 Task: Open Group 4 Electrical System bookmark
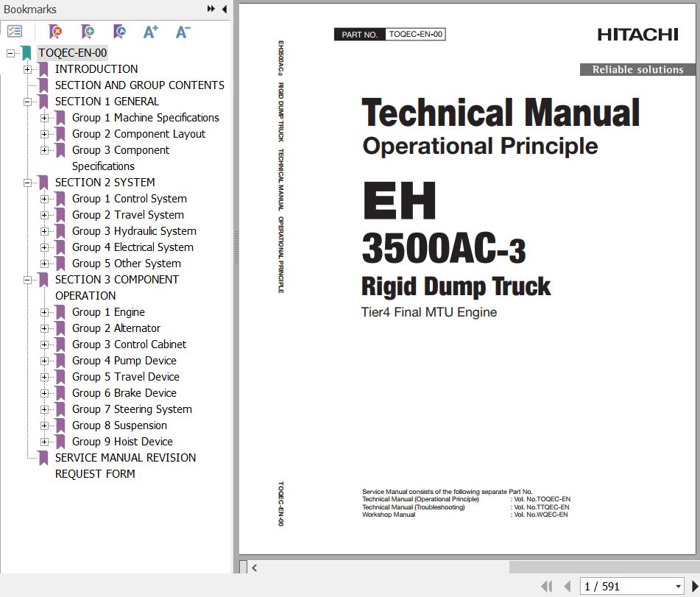[x=133, y=247]
